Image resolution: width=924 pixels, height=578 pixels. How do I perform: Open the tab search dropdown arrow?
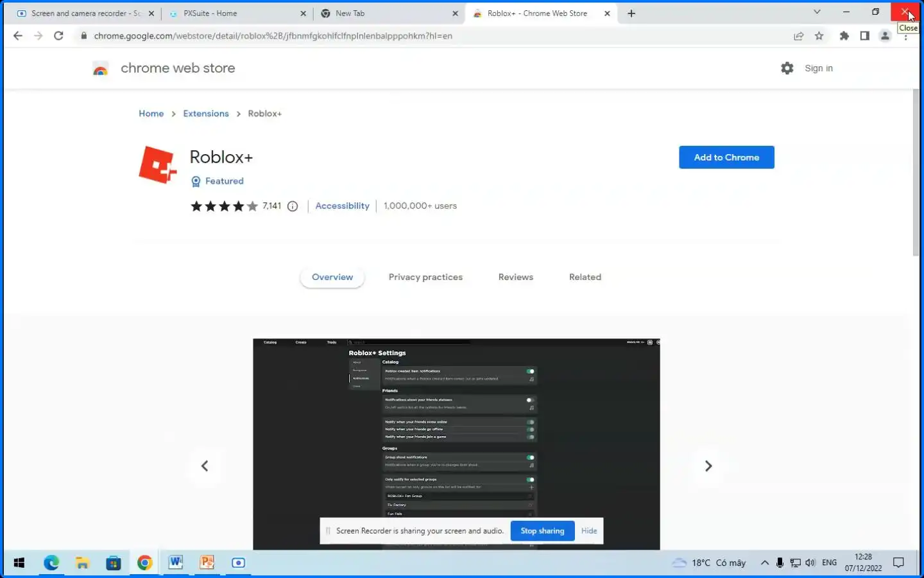817,12
